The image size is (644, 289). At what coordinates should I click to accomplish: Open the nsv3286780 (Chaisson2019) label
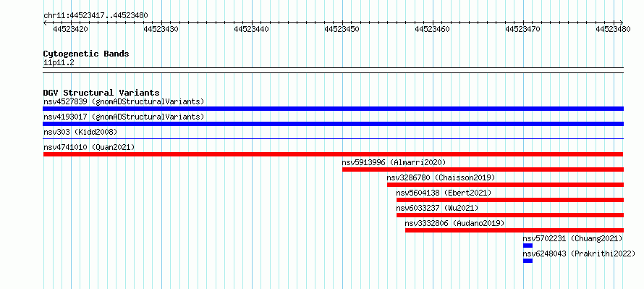[441, 177]
